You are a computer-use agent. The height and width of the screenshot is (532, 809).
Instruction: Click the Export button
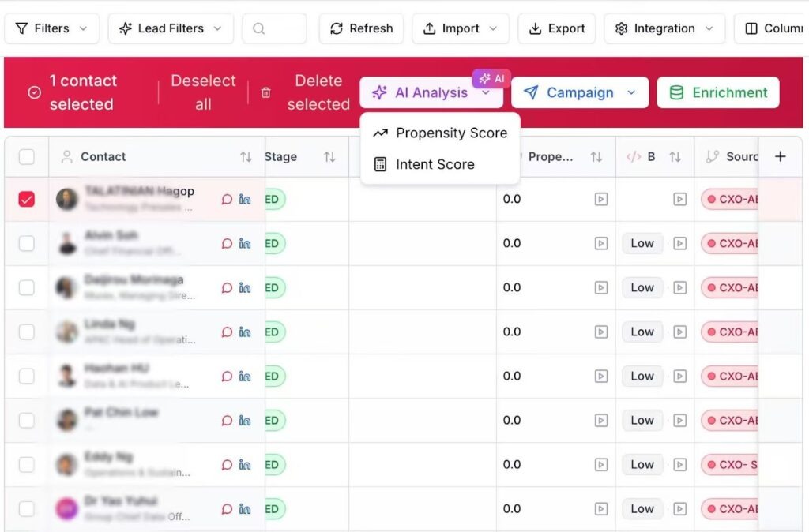[x=557, y=28]
